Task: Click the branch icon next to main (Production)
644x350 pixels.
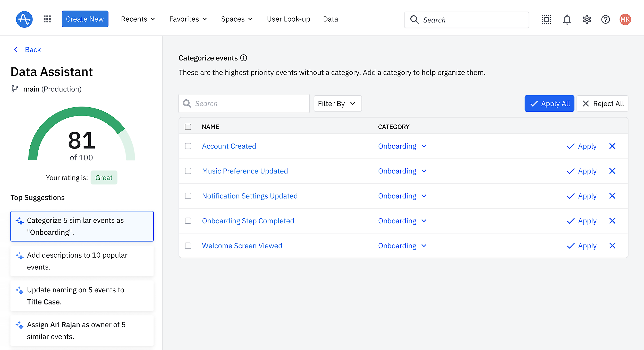Action: click(15, 89)
